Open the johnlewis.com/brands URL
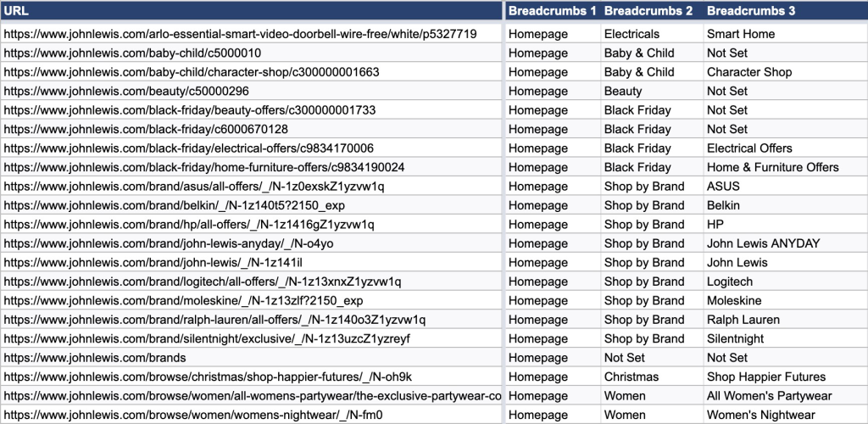The image size is (868, 424). tap(95, 358)
